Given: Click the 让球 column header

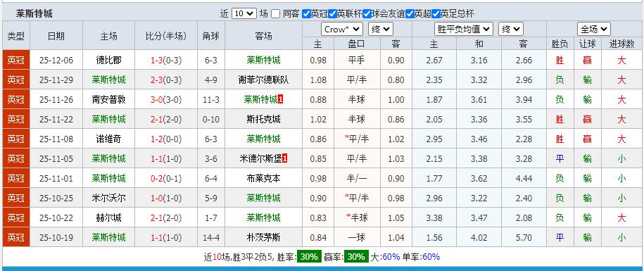Looking at the screenshot, I should (587, 44).
